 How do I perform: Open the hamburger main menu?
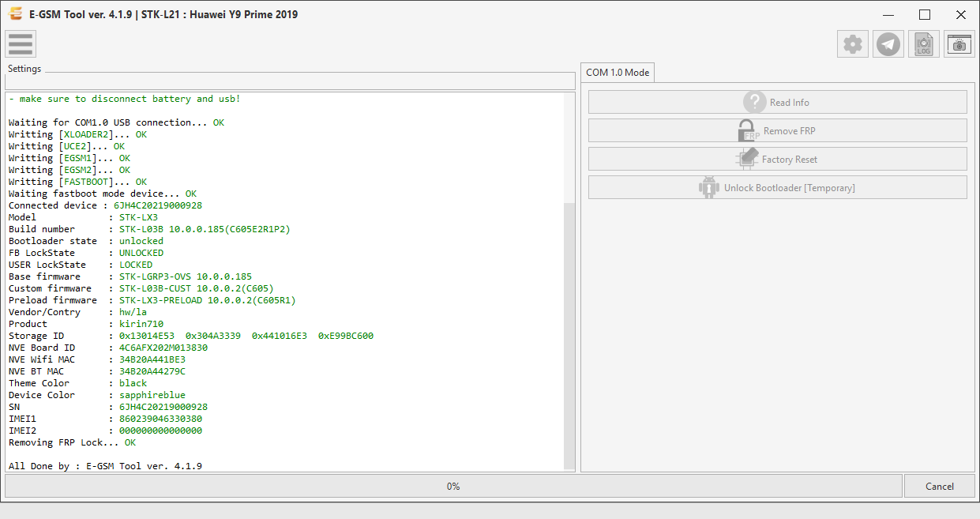(x=21, y=44)
